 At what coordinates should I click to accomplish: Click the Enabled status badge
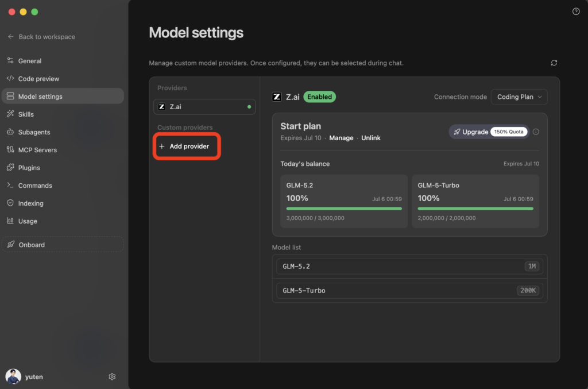(x=319, y=97)
